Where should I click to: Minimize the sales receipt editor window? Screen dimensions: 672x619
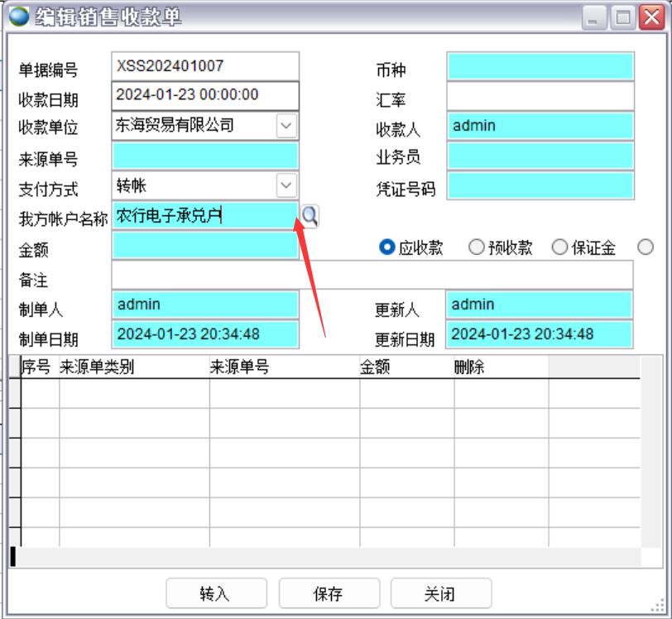594,17
